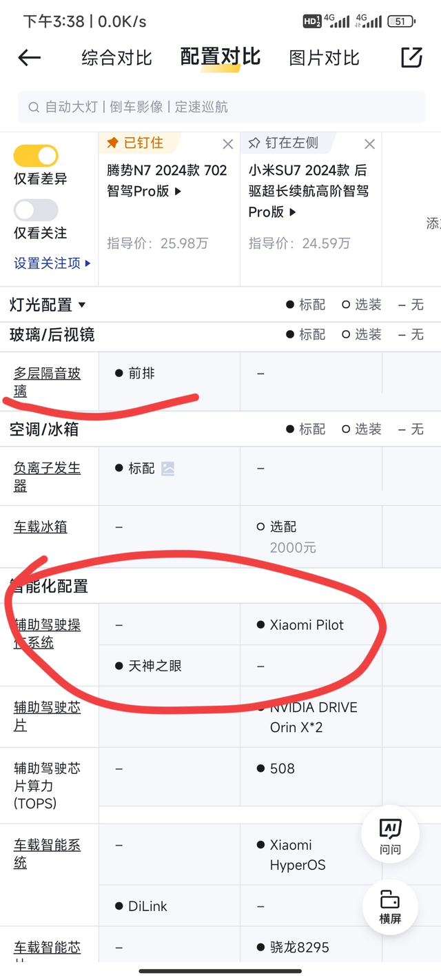
Task: Open 腾势N7 2024款 model version dropdown
Action: coord(178,192)
